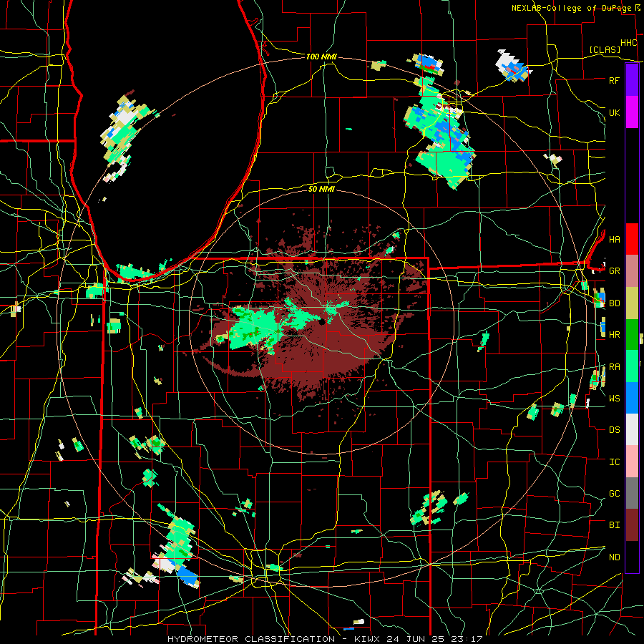Screen dimensions: 644x644
Task: Pick the olive BD big drops swatch
Action: 632,303
